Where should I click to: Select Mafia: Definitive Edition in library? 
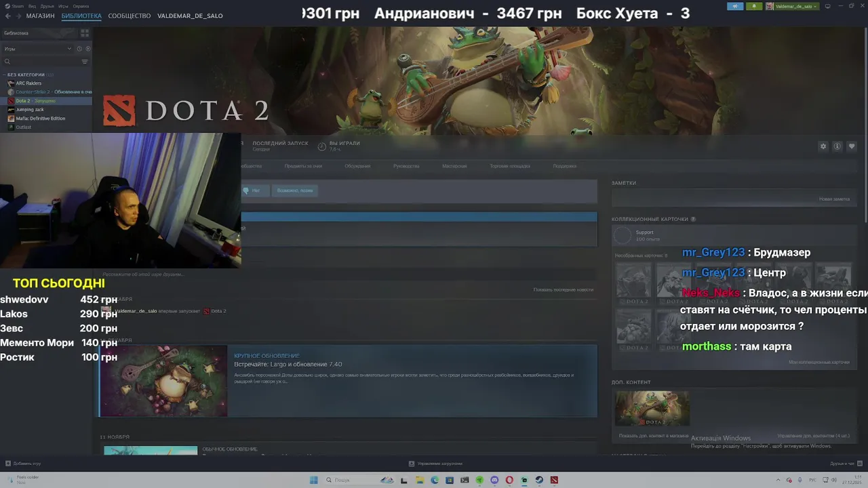coord(41,119)
